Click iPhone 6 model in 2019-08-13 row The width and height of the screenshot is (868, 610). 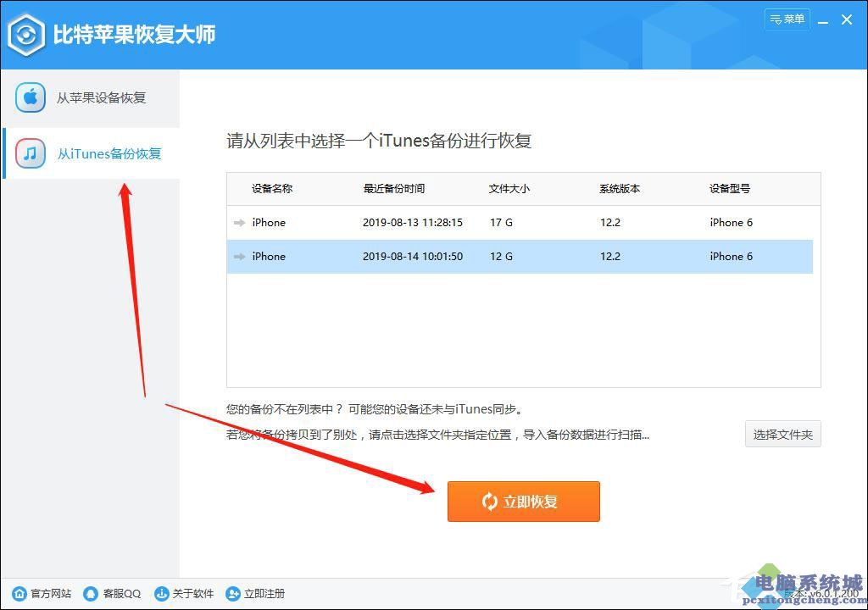click(x=731, y=223)
